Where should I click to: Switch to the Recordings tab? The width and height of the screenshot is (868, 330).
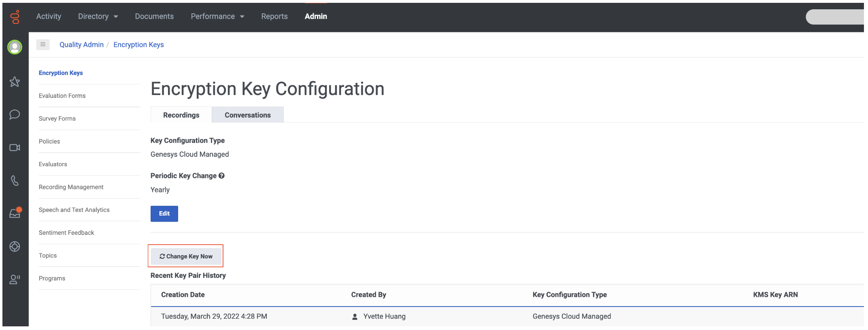[x=181, y=115]
